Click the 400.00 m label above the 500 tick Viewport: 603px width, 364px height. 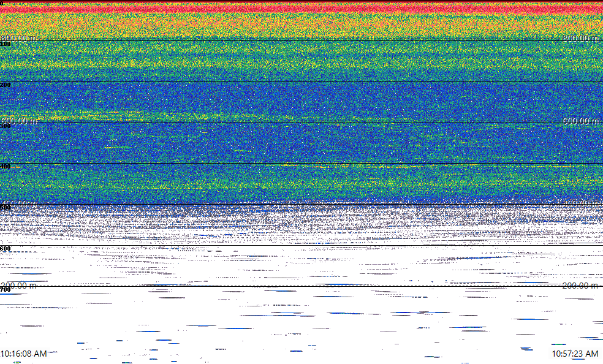pyautogui.click(x=19, y=203)
